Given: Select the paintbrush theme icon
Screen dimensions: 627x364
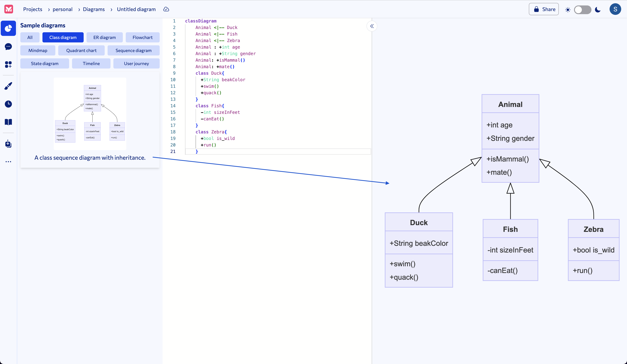Looking at the screenshot, I should pyautogui.click(x=8, y=86).
